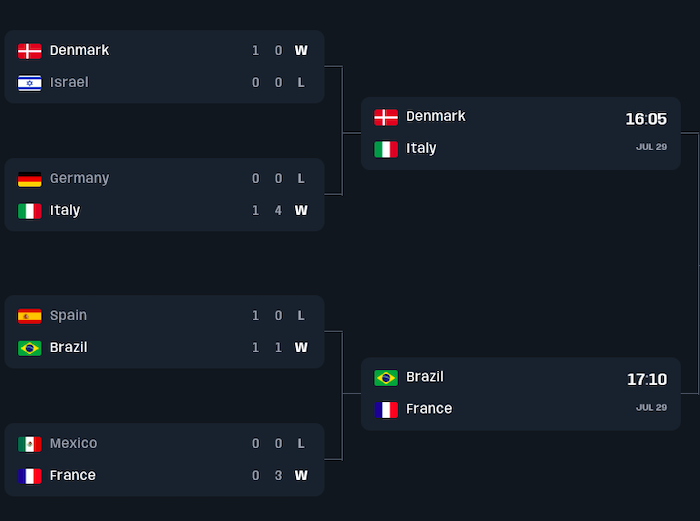
Task: Click Brazil flag in the semifinal match
Action: pos(386,378)
